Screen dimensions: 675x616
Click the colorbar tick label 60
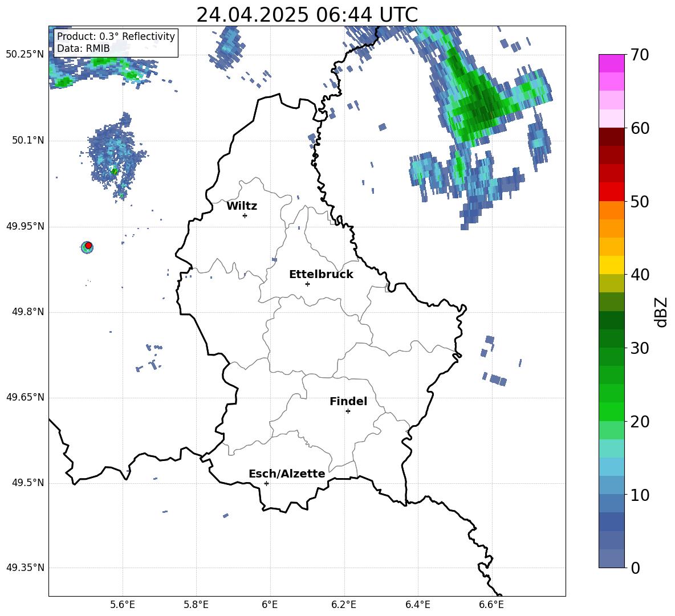pyautogui.click(x=640, y=128)
